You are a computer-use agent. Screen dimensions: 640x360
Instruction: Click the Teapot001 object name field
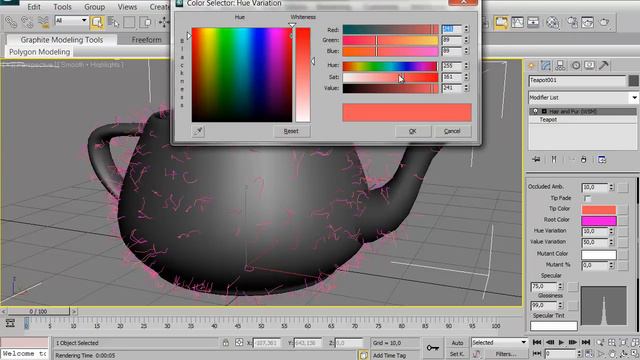[577, 80]
